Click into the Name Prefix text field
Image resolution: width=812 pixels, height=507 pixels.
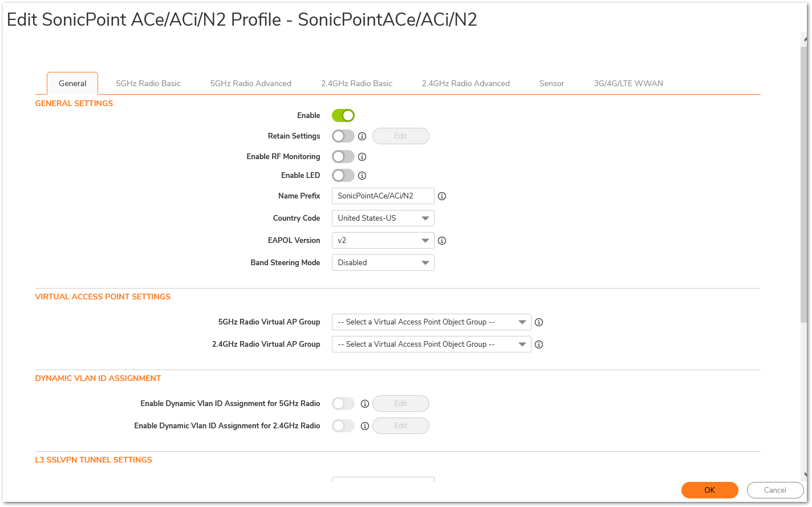[x=383, y=196]
